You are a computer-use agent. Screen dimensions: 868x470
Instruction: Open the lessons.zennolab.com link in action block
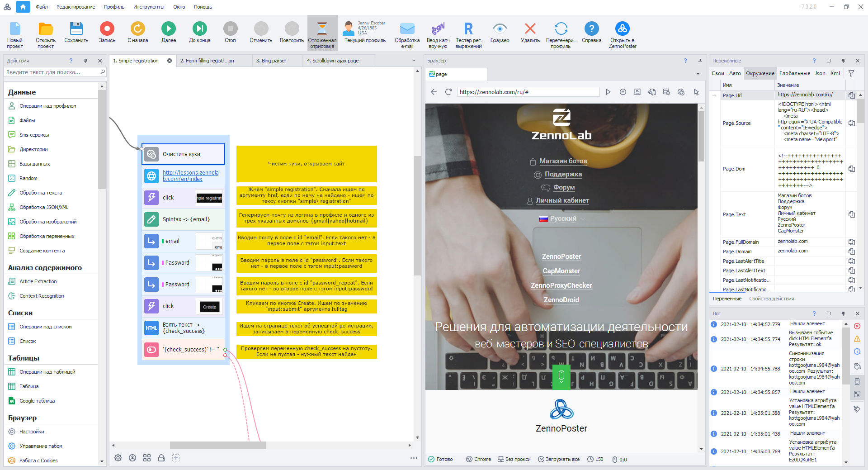[x=191, y=176]
